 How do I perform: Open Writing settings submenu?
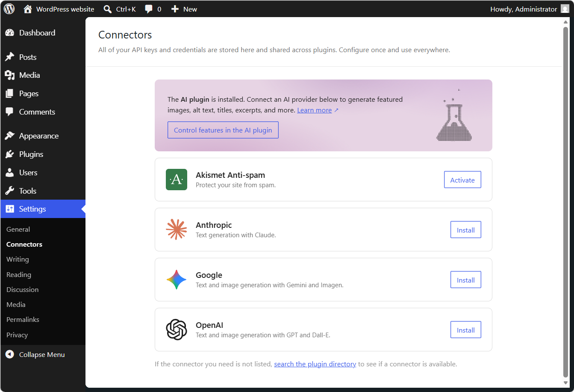[x=18, y=259]
